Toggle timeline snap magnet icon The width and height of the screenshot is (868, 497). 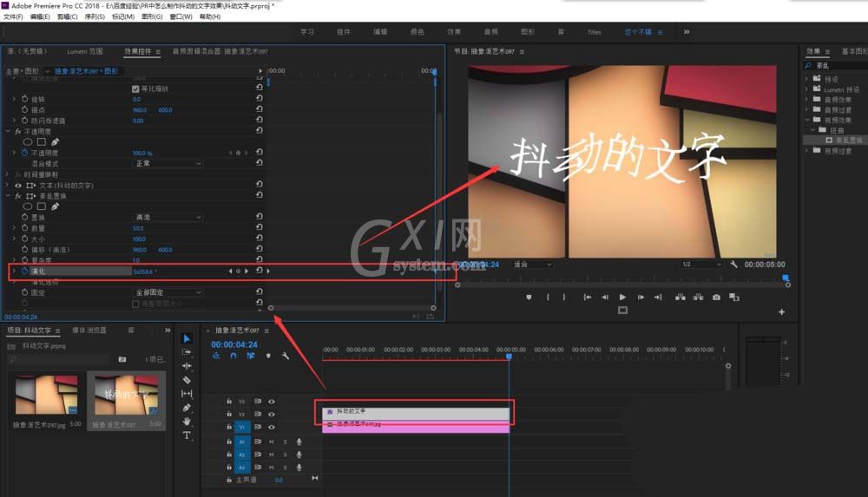tap(233, 356)
